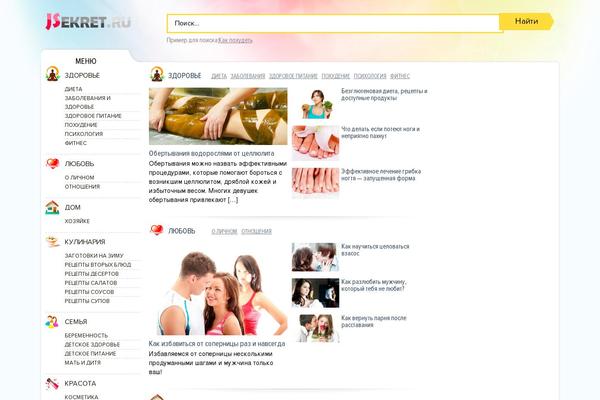Click Заболевания tab in Здоровье section header

[x=248, y=76]
